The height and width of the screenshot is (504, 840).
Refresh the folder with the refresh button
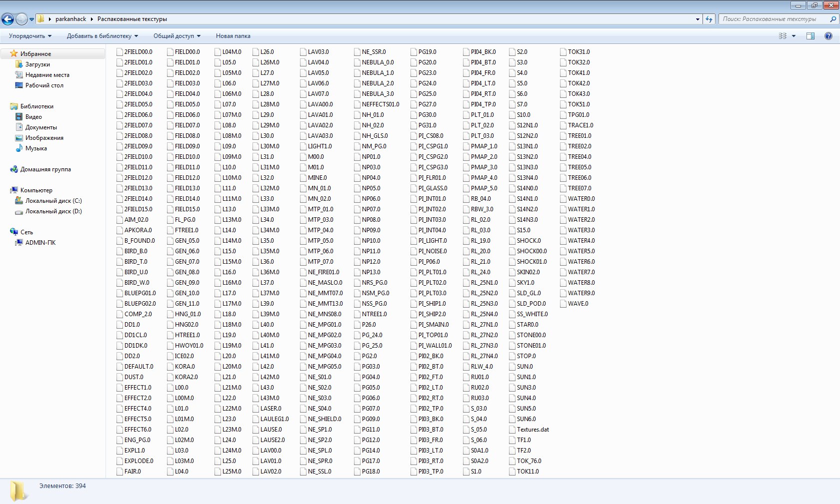709,19
